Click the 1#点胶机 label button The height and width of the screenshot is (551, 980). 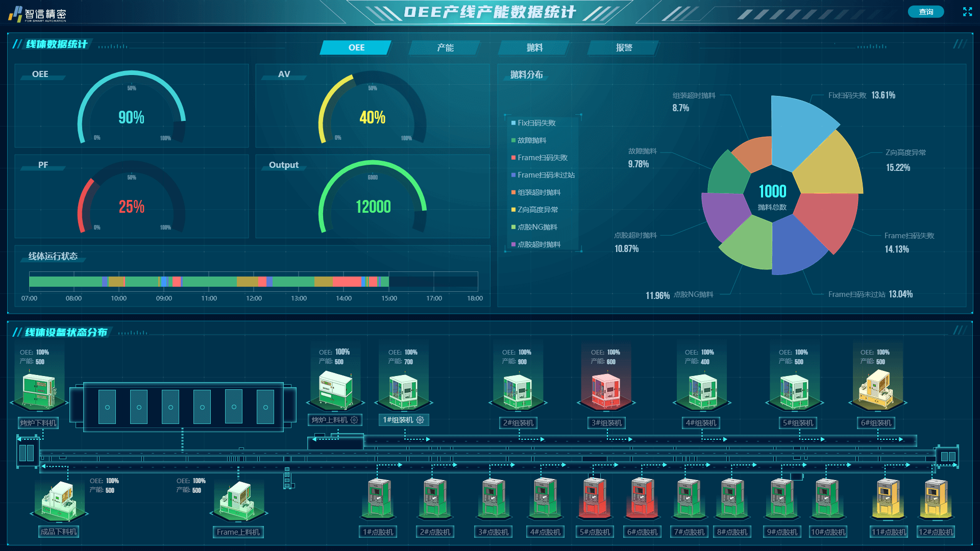click(x=378, y=532)
